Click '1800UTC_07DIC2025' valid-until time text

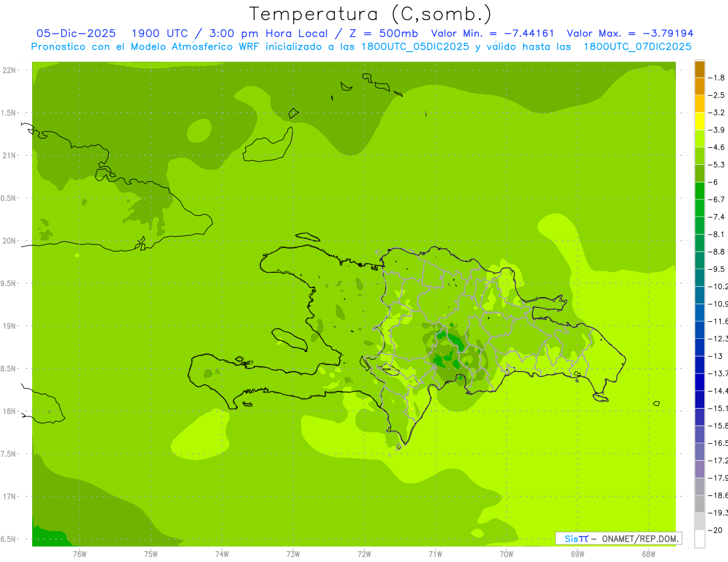638,47
